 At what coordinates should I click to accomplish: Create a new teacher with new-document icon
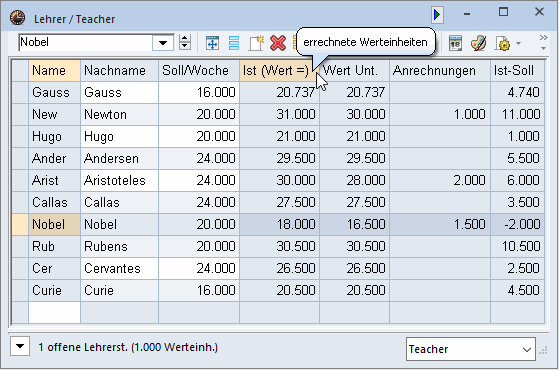(x=256, y=43)
